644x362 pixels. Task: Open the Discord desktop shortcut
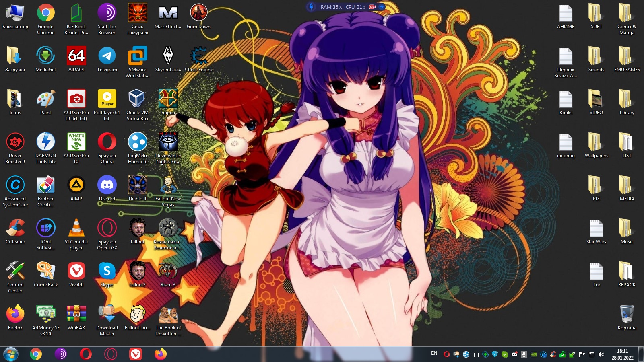[107, 189]
